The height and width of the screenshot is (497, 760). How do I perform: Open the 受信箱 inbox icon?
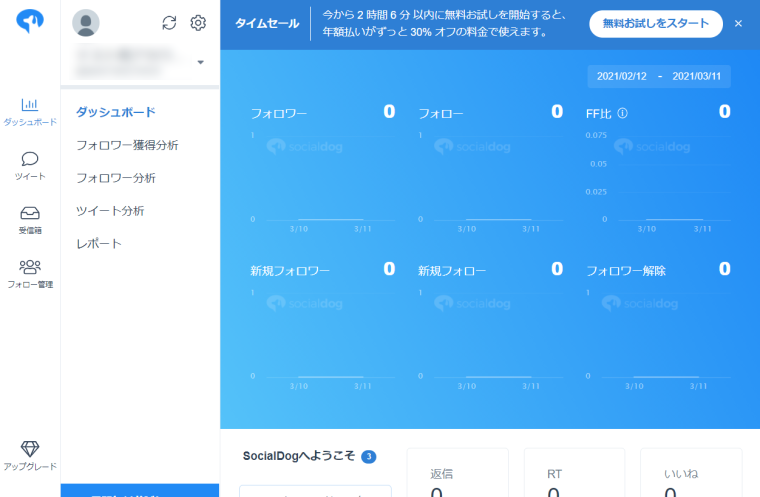30,213
